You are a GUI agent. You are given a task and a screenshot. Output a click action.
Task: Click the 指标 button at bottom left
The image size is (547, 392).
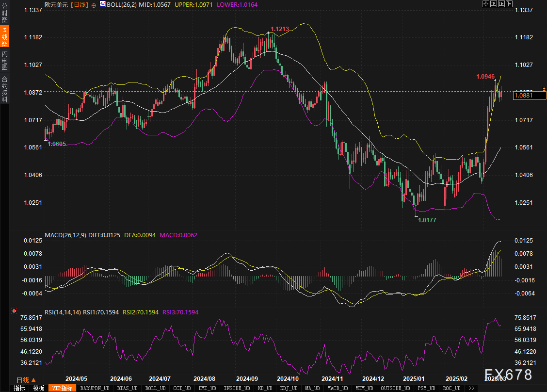point(19,388)
